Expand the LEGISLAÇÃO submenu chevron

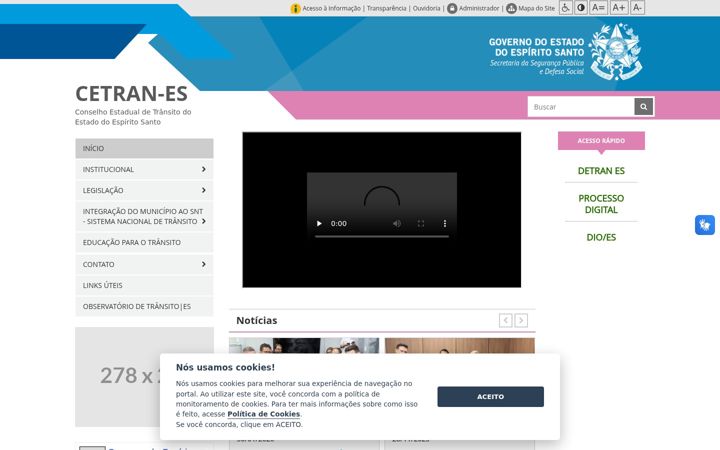point(203,190)
